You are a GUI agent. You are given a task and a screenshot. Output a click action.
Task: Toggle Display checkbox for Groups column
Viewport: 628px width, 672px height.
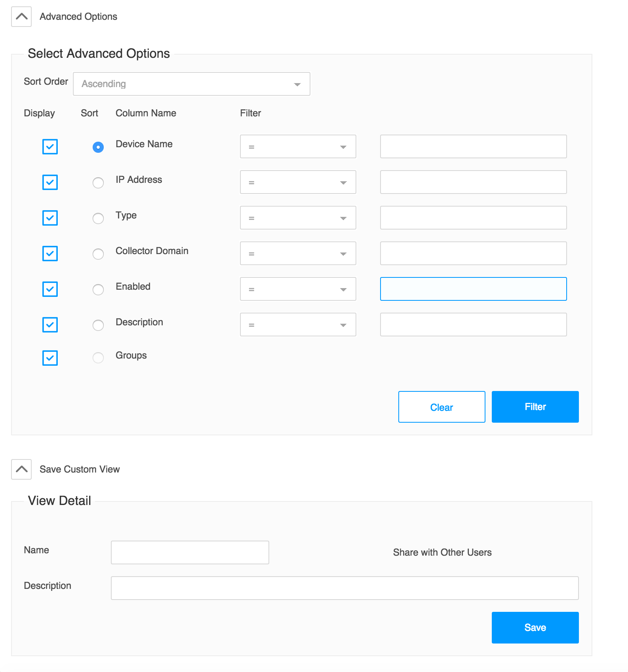[50, 358]
